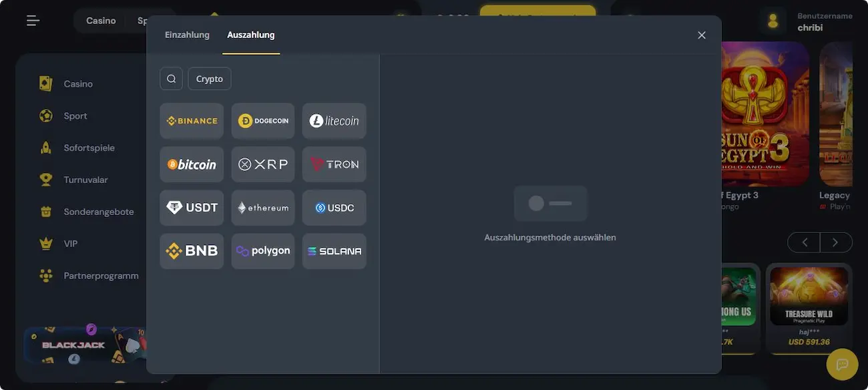Select the Ethereum payment tile
Viewport: 868px width, 390px height.
[263, 208]
